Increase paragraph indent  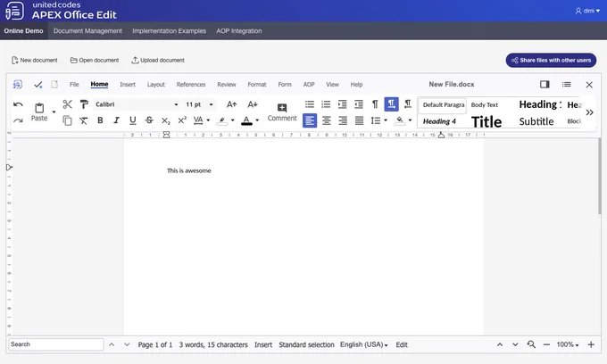(x=342, y=104)
